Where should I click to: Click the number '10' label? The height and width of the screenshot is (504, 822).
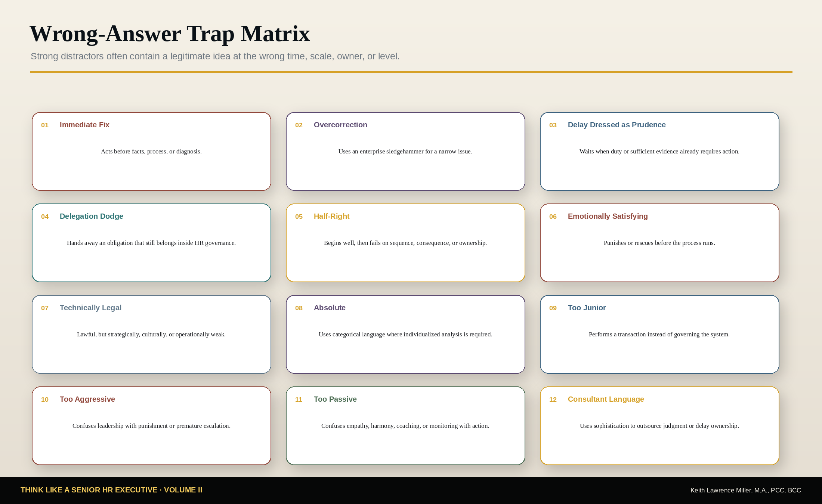45,399
